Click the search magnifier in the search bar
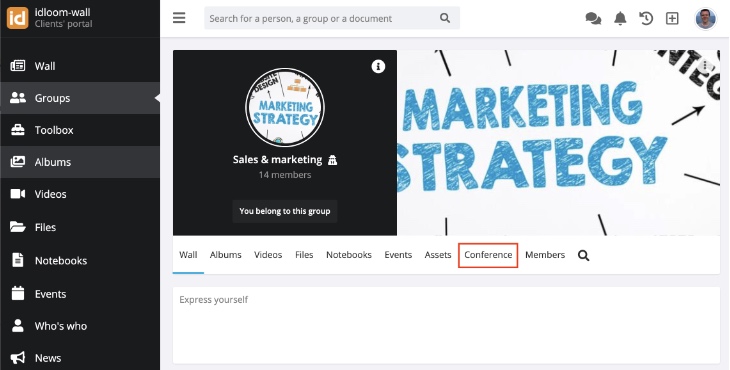This screenshot has height=370, width=730. tap(445, 18)
